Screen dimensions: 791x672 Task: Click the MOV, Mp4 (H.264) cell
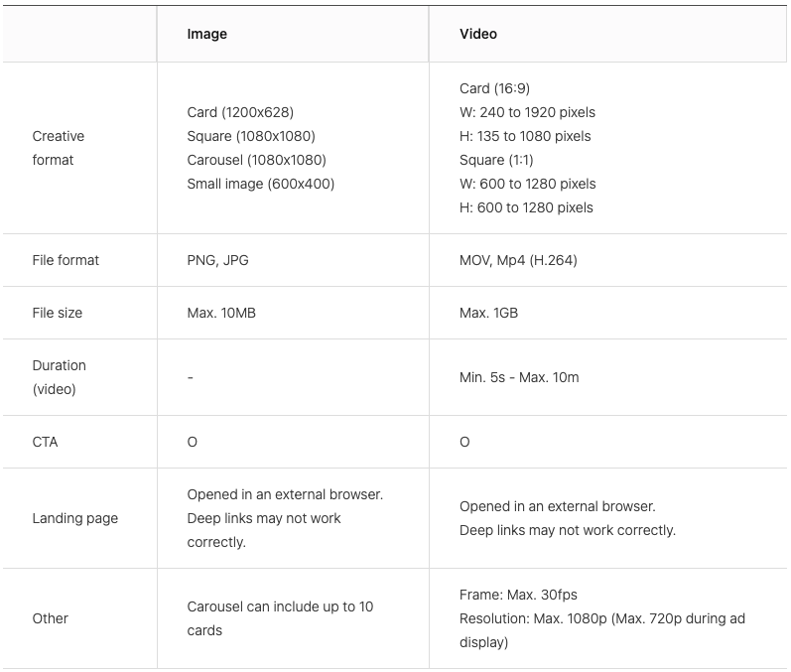pyautogui.click(x=518, y=260)
